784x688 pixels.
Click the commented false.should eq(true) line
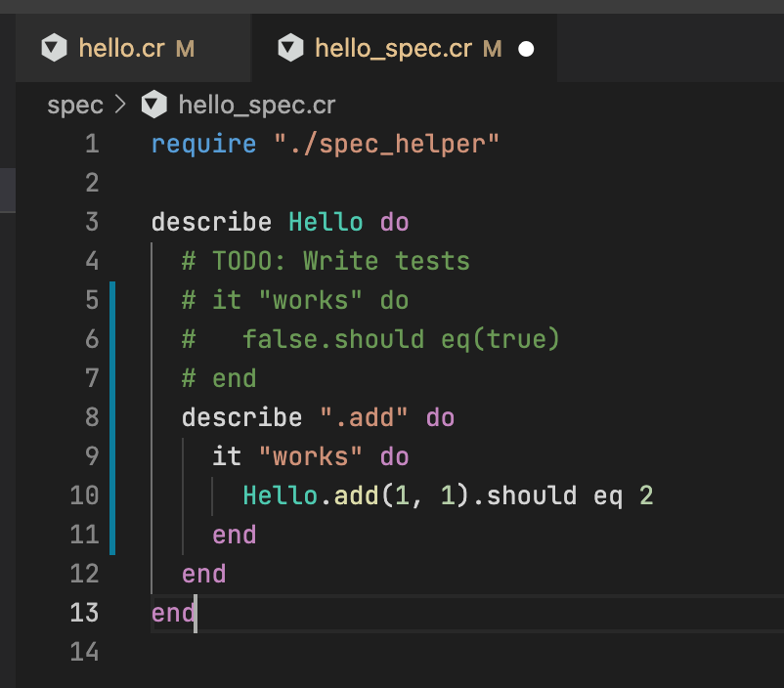[x=370, y=339]
